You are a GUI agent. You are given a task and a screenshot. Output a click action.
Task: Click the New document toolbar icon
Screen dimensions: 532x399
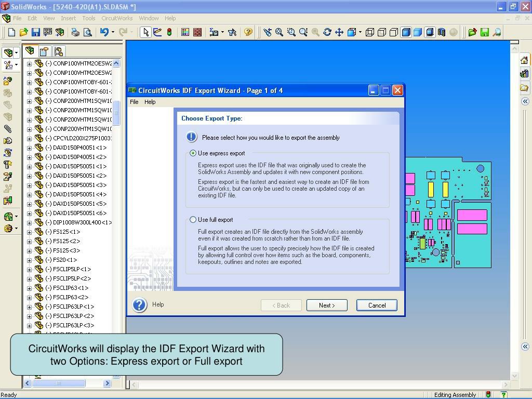(11, 32)
